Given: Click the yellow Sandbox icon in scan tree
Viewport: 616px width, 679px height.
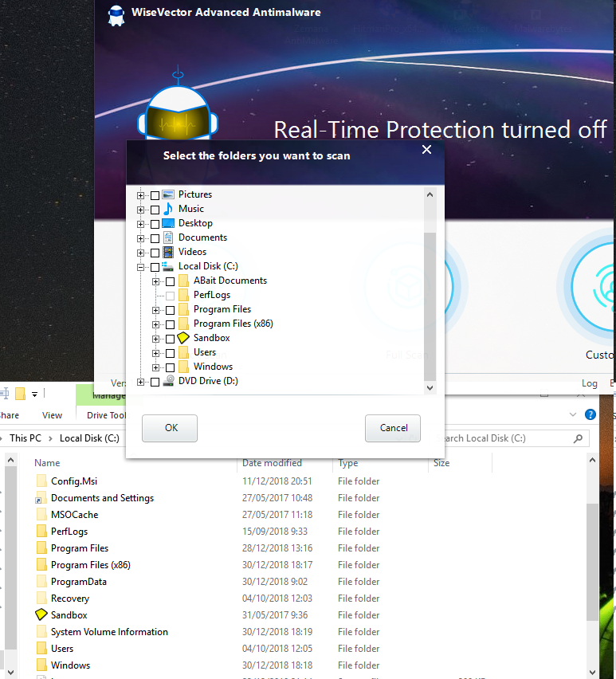Looking at the screenshot, I should coord(183,338).
